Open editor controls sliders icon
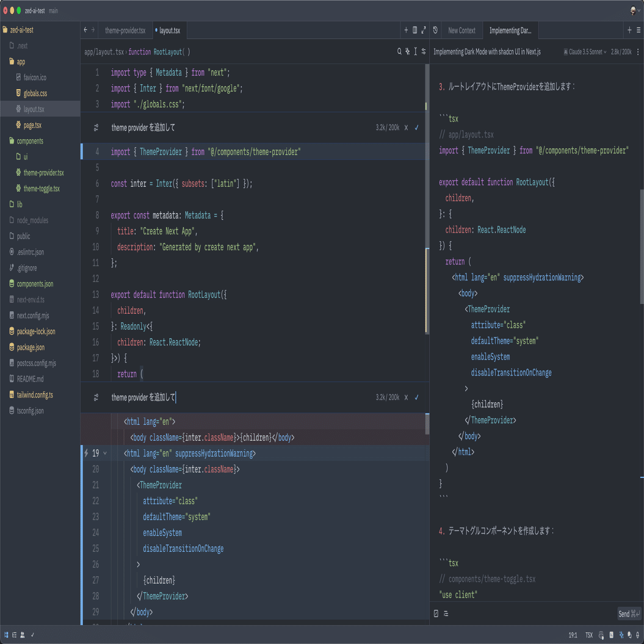 coord(424,51)
